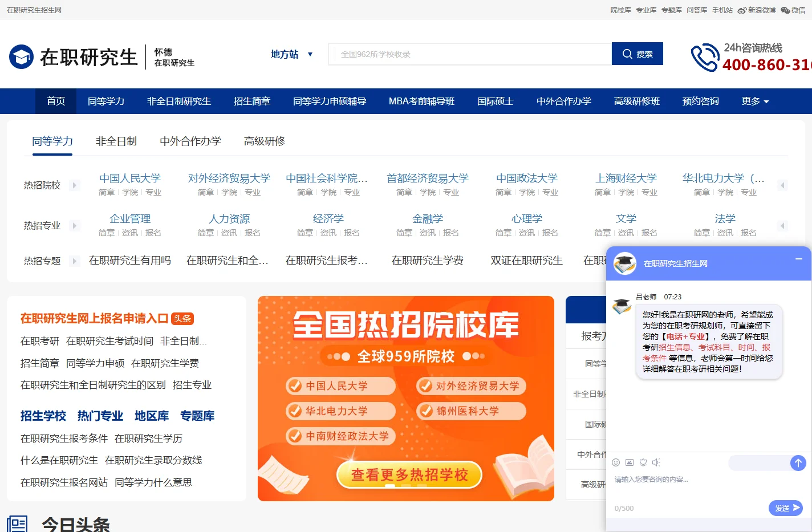Click 查看更多热招学校 banner button
The image size is (812, 532).
[x=409, y=474]
